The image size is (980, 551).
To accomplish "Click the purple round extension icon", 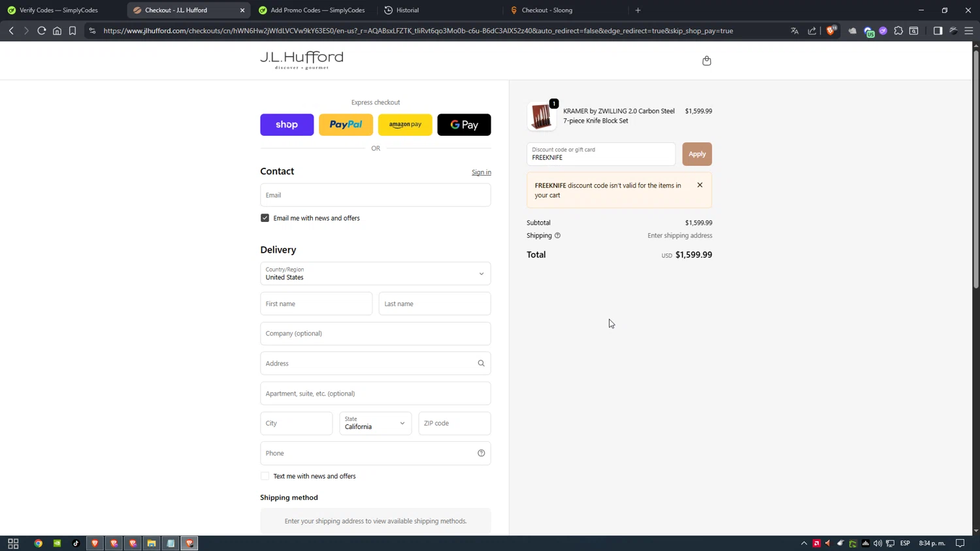I will pyautogui.click(x=883, y=31).
